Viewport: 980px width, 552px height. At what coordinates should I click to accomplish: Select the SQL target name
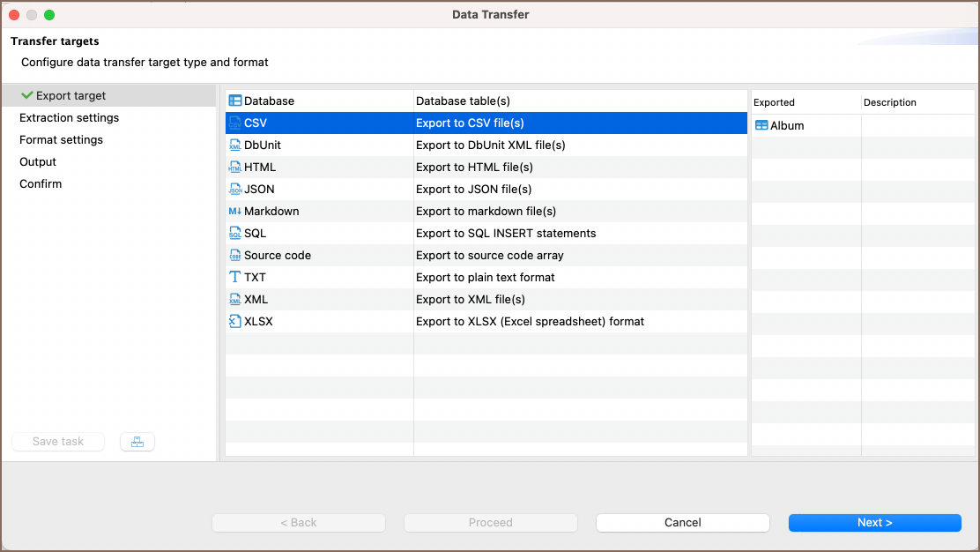click(255, 233)
